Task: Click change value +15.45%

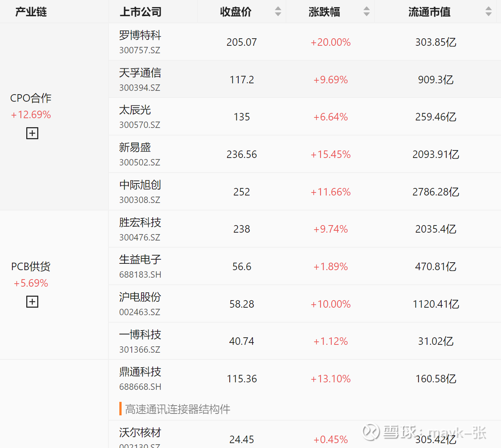Action: point(331,155)
